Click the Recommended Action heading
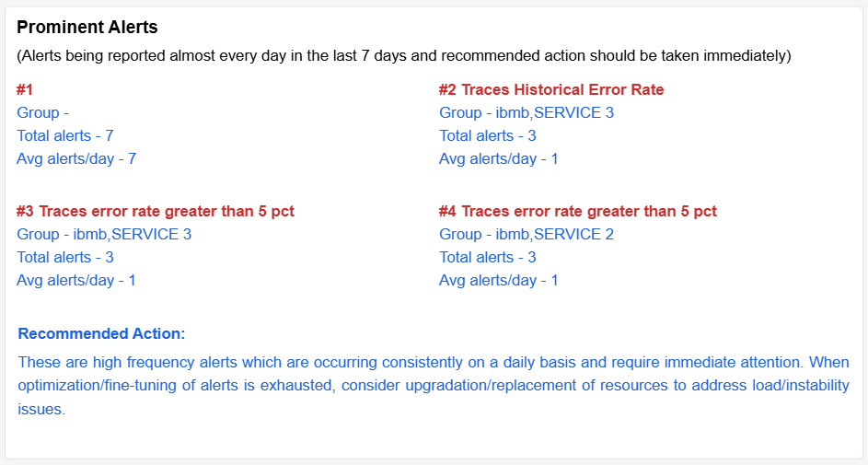868x465 pixels. [101, 333]
